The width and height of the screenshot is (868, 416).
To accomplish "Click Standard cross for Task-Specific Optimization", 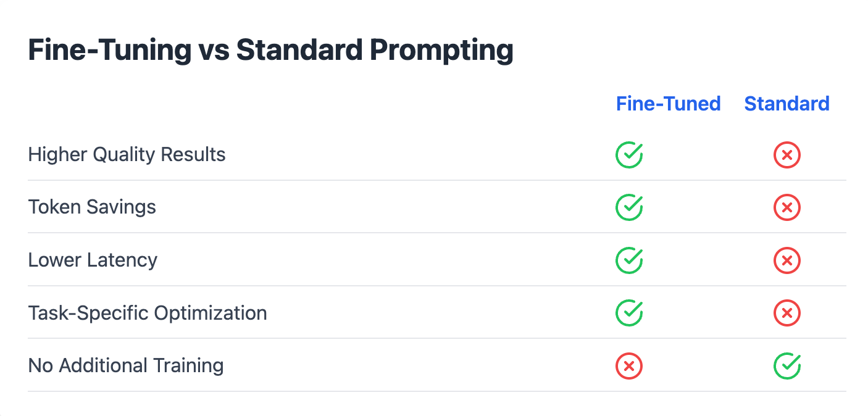I will pos(787,313).
